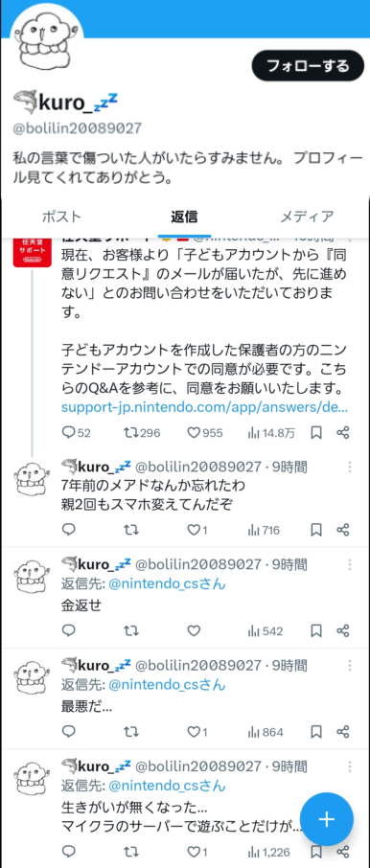The image size is (370, 868).
Task: Open more options on the 7年前のメアド post
Action: click(350, 467)
